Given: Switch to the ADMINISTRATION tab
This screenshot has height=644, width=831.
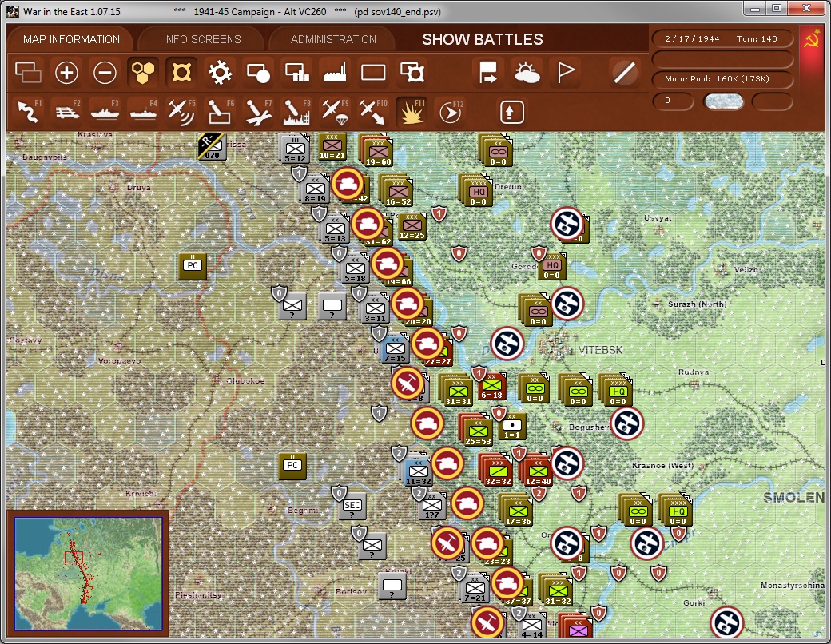Looking at the screenshot, I should (x=333, y=39).
